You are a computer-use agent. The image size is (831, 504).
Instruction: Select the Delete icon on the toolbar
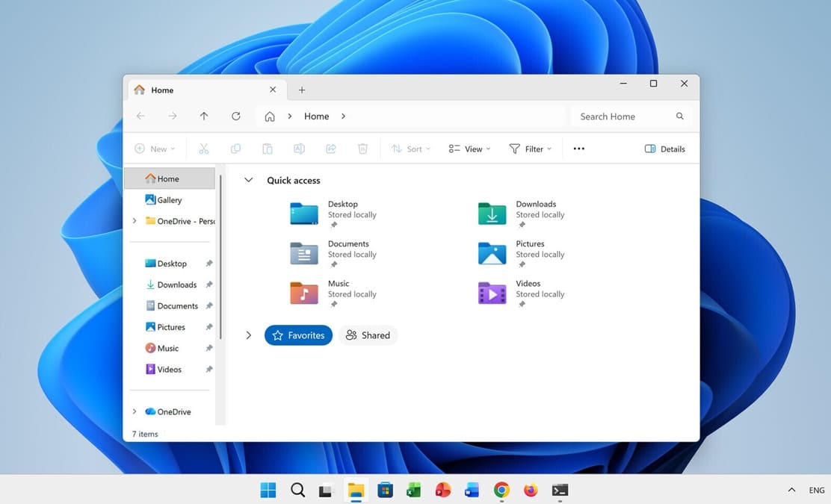362,149
